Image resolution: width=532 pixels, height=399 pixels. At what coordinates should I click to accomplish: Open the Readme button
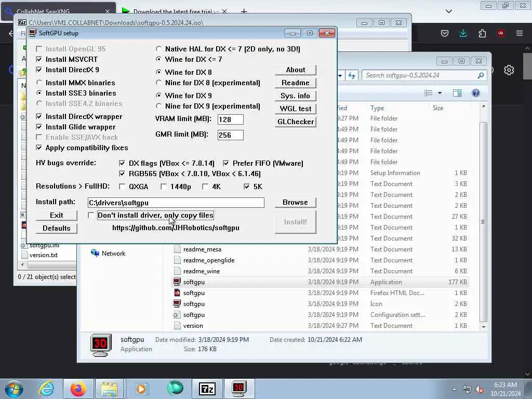click(296, 83)
